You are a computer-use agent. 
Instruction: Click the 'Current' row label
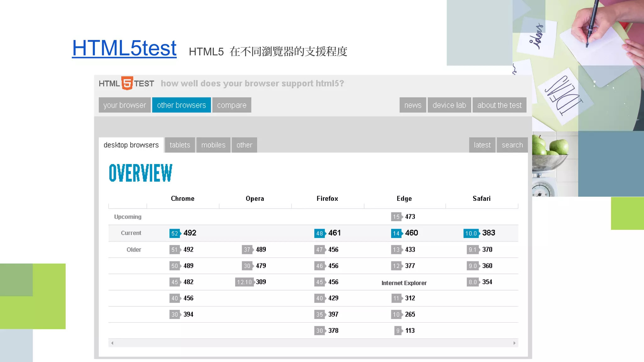pyautogui.click(x=131, y=233)
